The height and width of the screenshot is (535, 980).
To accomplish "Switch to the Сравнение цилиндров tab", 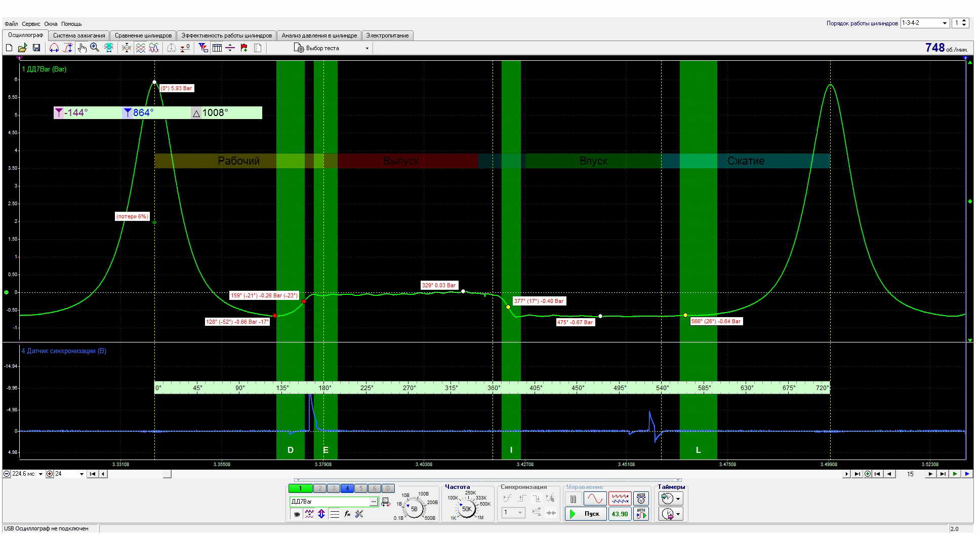I will pos(143,35).
